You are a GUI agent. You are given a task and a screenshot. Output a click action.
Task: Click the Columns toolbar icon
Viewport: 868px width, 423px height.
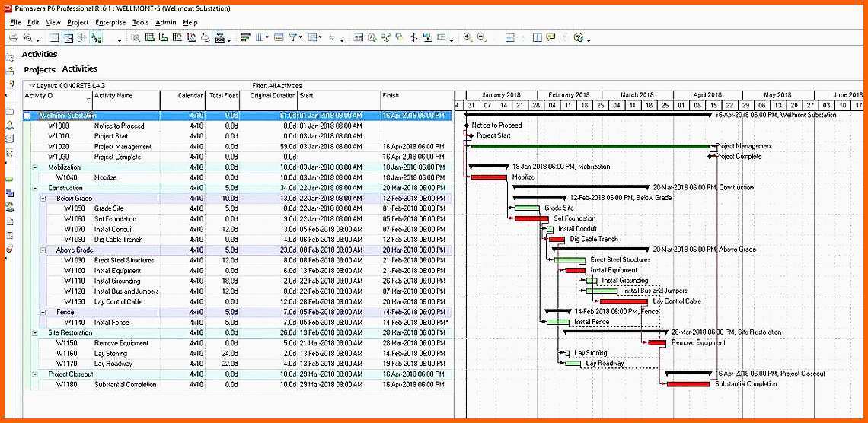[260, 37]
